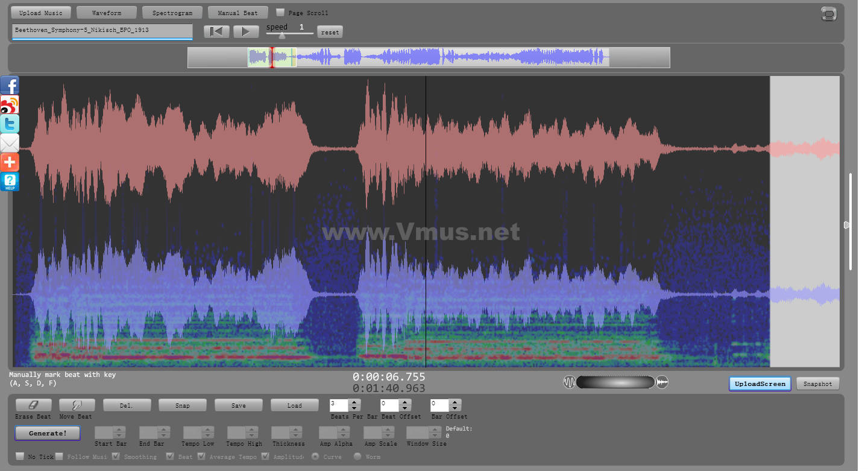Share via the Weibo icon

tap(10, 105)
